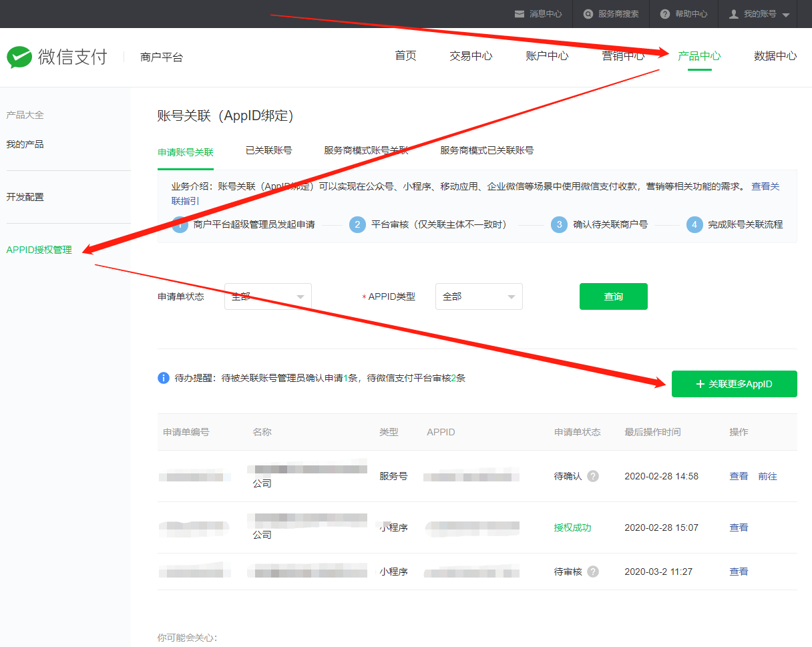The height and width of the screenshot is (647, 812).
Task: Click the blue info icon by 待办提醒
Action: pyautogui.click(x=164, y=378)
